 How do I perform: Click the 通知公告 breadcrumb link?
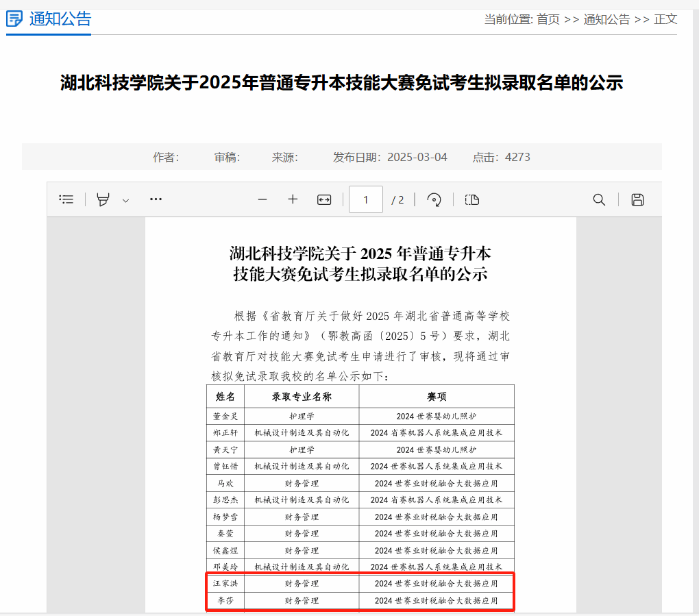(x=606, y=19)
